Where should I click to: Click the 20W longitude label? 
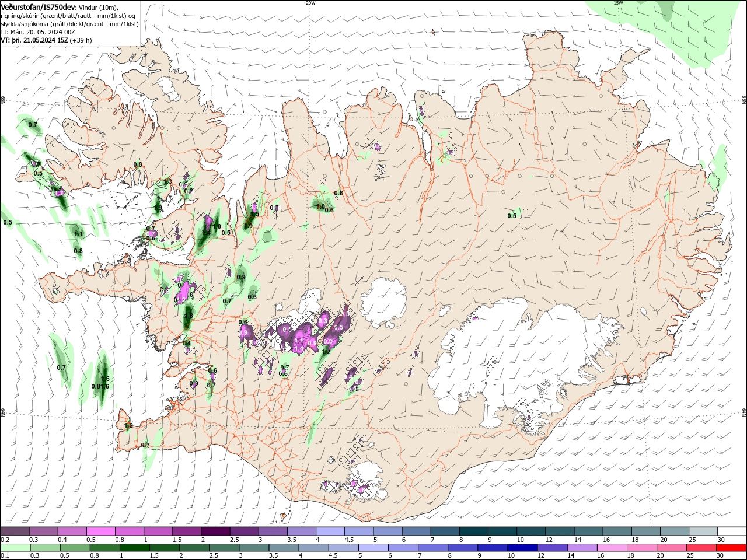(310, 2)
